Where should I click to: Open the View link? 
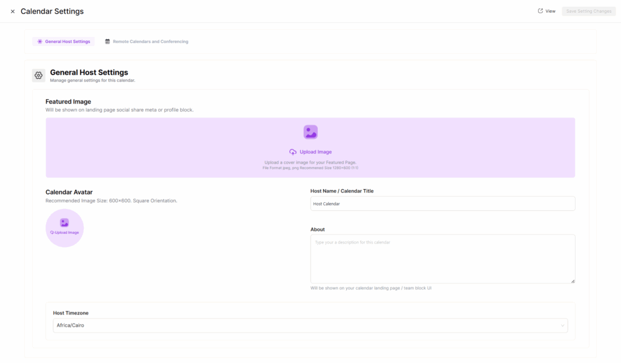click(x=550, y=11)
